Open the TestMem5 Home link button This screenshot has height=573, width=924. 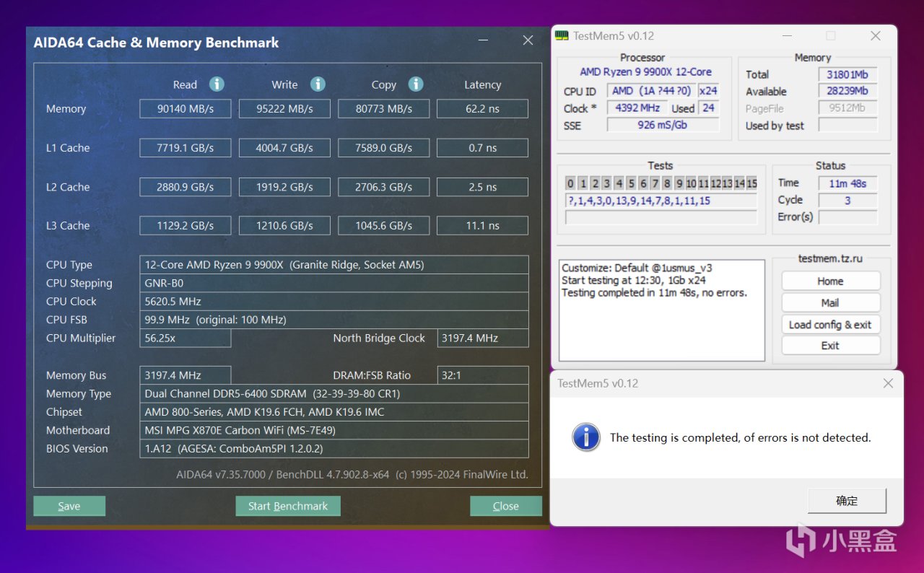[x=830, y=281]
